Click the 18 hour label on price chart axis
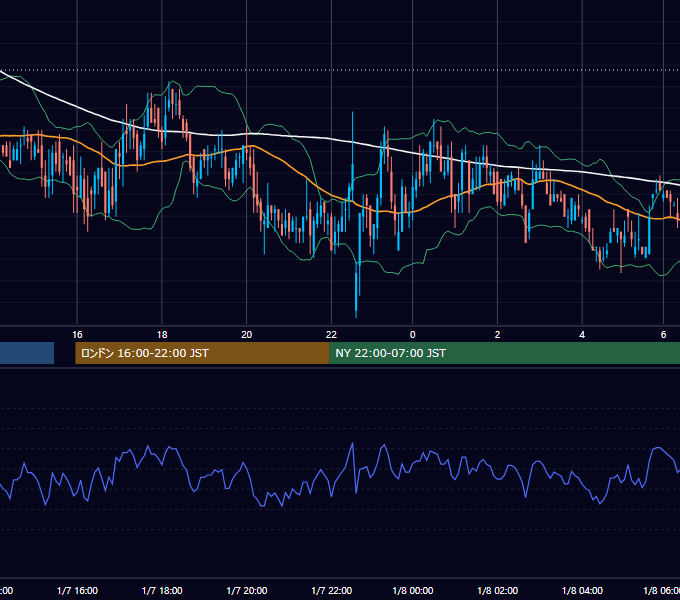 pyautogui.click(x=162, y=335)
